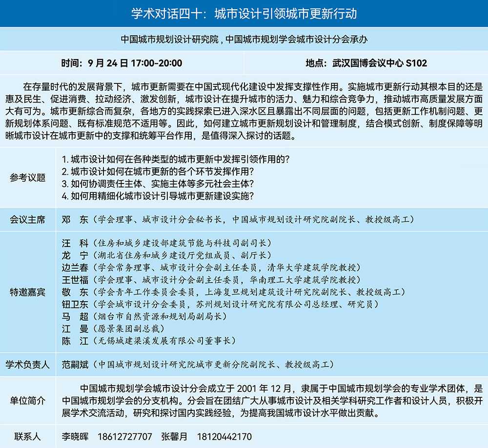Screen dimensions: 488x448
Task: Click the 特邀嘉宾 row label
Action: click(28, 292)
